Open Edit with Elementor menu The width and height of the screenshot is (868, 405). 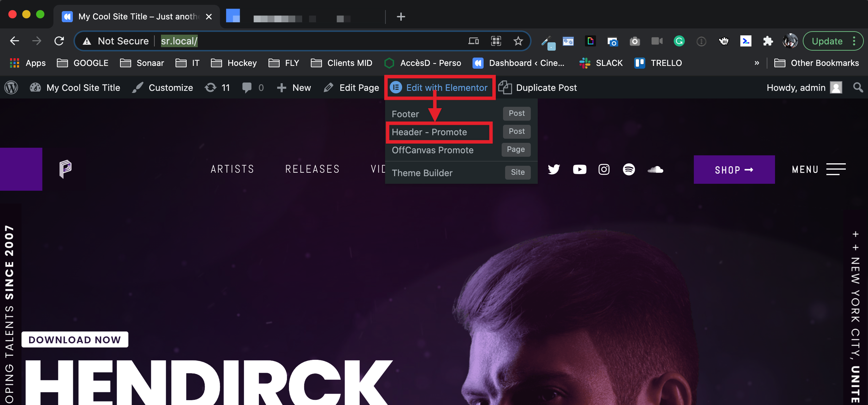point(439,87)
